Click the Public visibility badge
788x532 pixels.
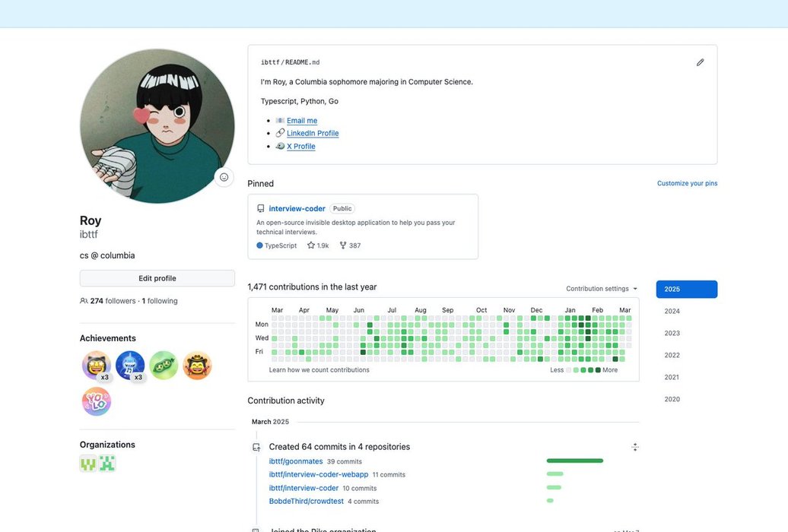pyautogui.click(x=342, y=208)
